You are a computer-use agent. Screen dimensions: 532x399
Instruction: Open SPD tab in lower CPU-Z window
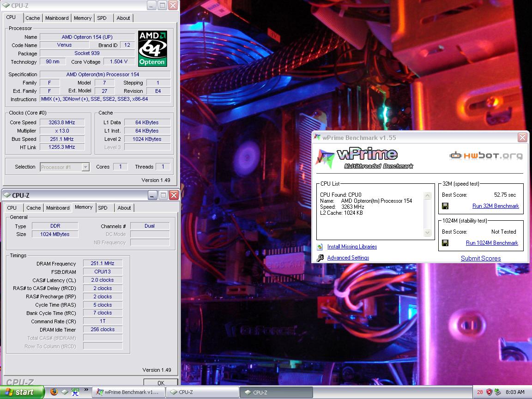click(x=103, y=208)
